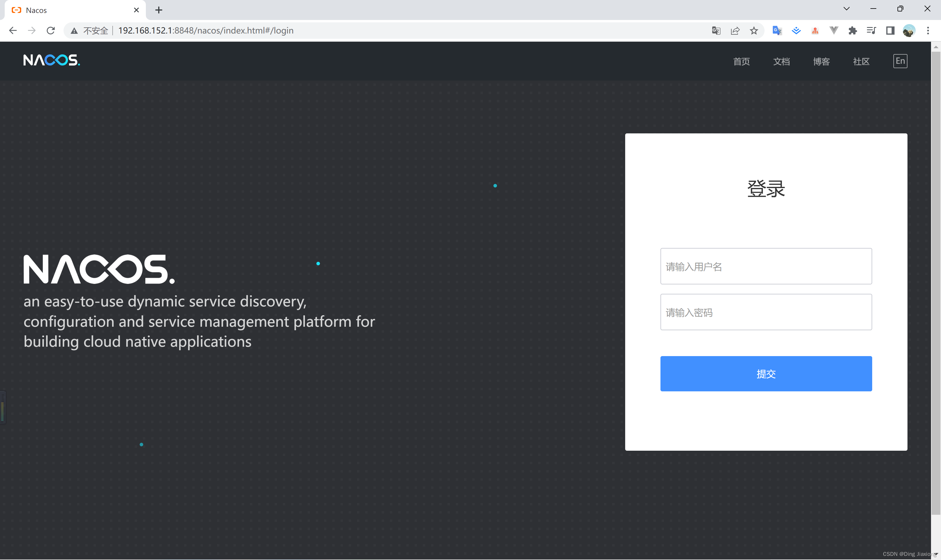Click the large NACOS hero logo
Screen dimensions: 941x560
point(99,269)
